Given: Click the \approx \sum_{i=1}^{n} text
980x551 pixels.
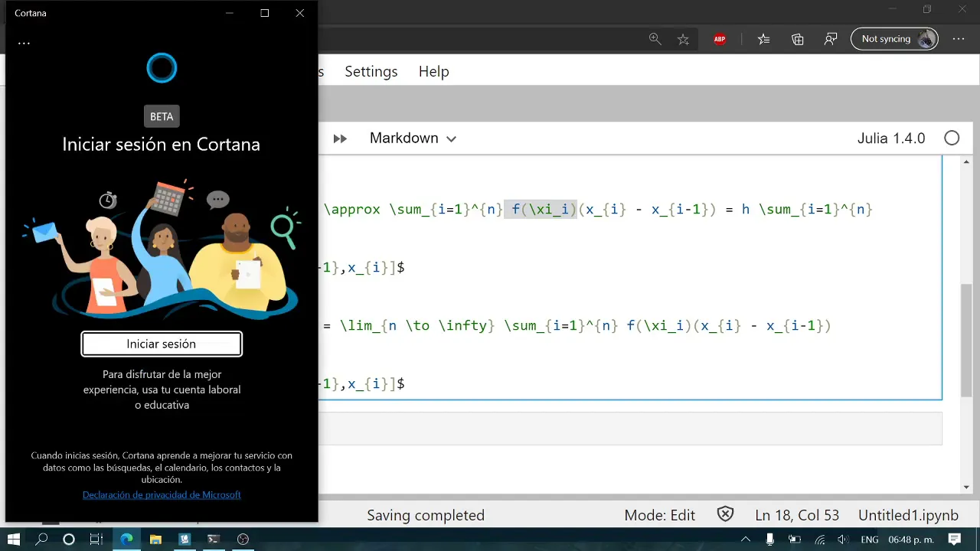Looking at the screenshot, I should coord(413,210).
